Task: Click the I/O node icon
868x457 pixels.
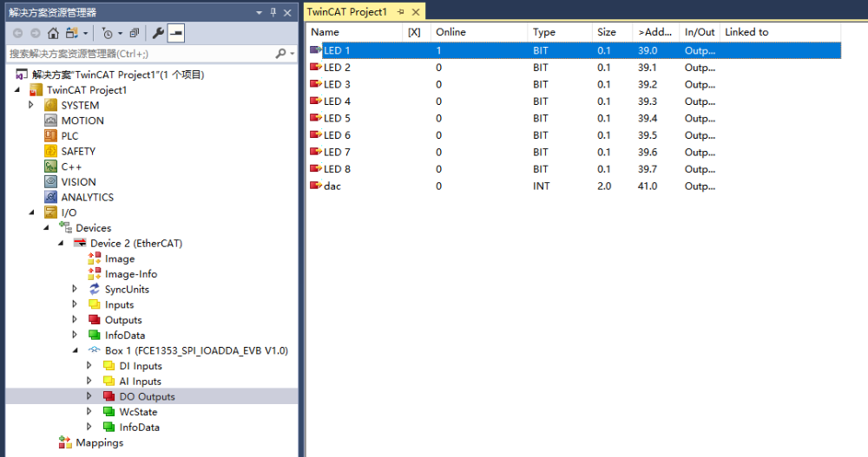Action: pos(50,212)
